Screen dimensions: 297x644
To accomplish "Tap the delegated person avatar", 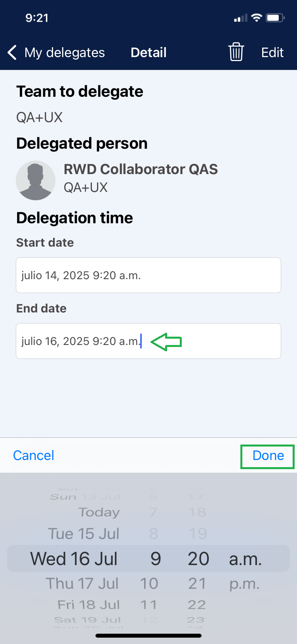I will 36,180.
